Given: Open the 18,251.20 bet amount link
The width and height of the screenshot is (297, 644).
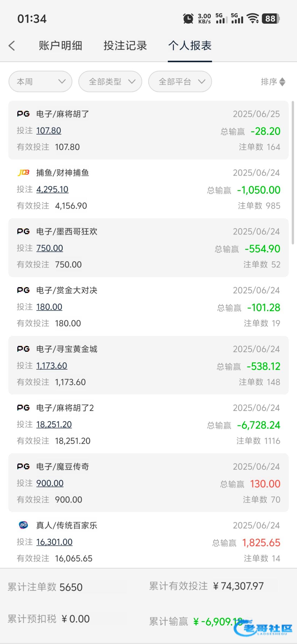Looking at the screenshot, I should [x=54, y=424].
